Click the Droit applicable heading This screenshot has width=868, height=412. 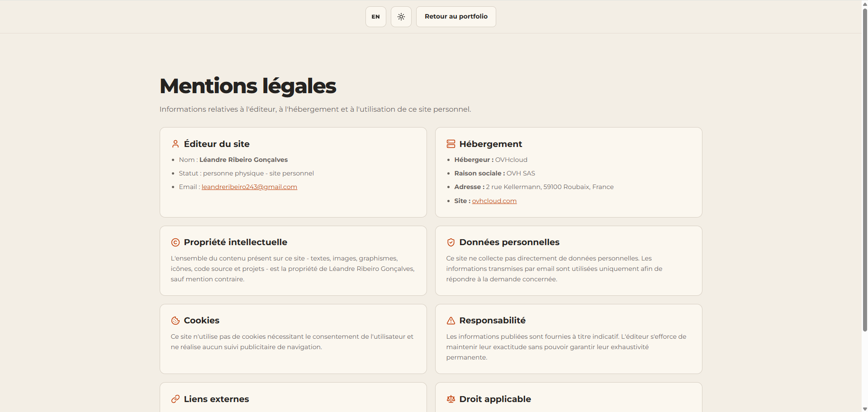tap(495, 399)
